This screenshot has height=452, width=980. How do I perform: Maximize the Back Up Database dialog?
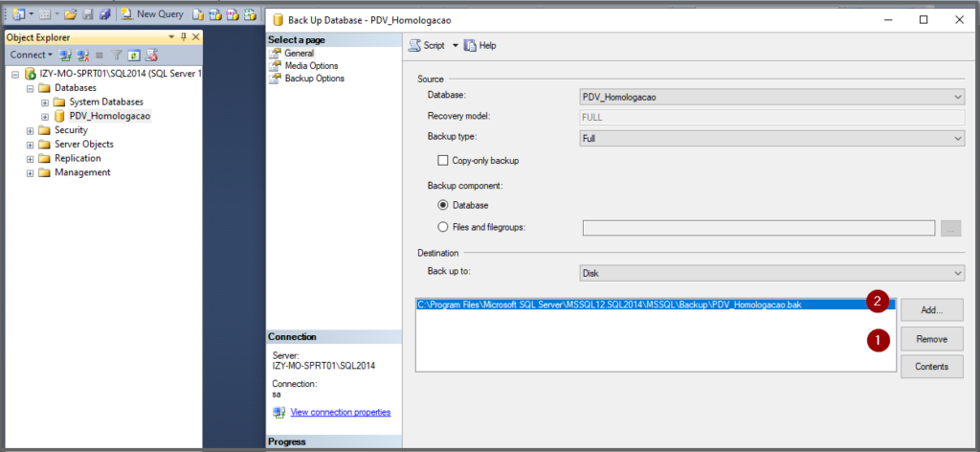pyautogui.click(x=924, y=20)
